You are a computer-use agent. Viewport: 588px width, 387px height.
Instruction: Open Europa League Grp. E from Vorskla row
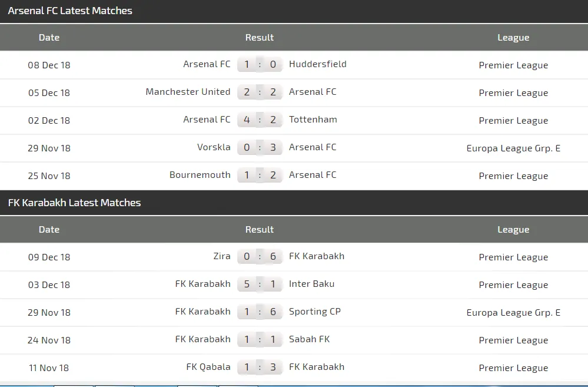(x=513, y=148)
